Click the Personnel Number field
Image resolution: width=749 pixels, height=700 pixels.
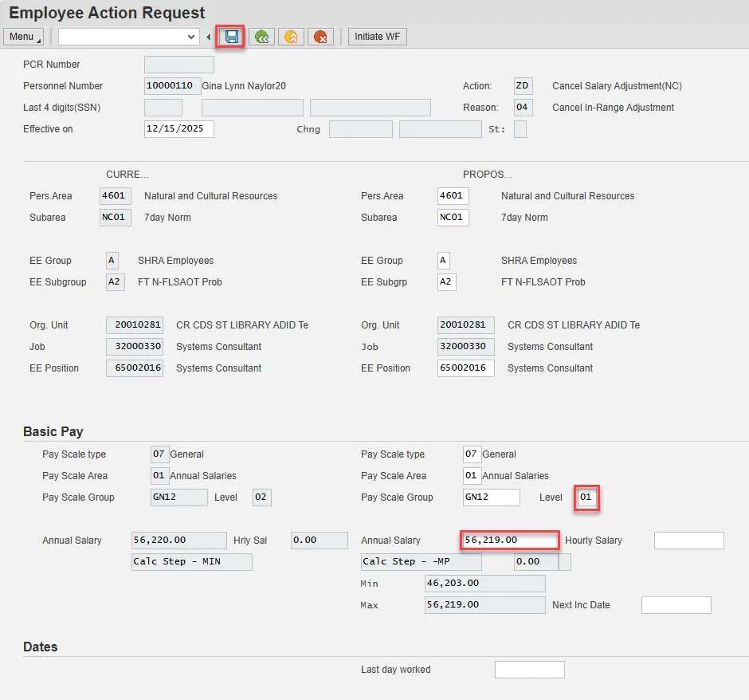click(x=172, y=86)
